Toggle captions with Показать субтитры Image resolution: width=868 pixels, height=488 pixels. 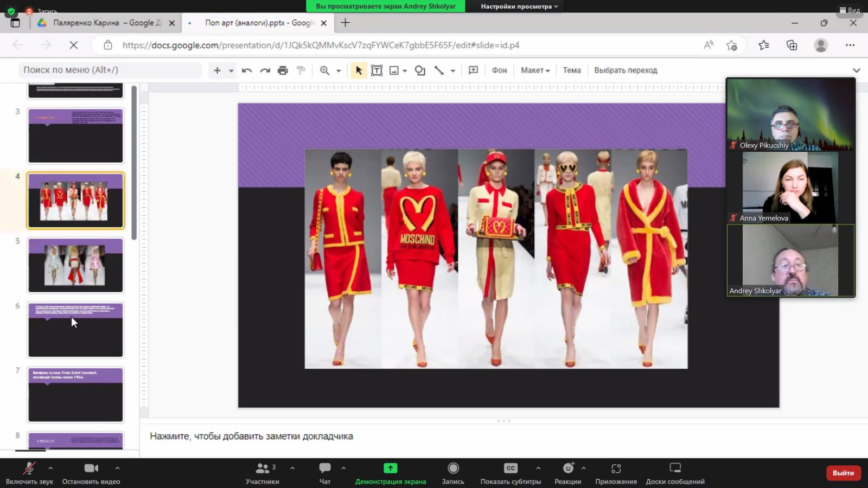click(510, 473)
